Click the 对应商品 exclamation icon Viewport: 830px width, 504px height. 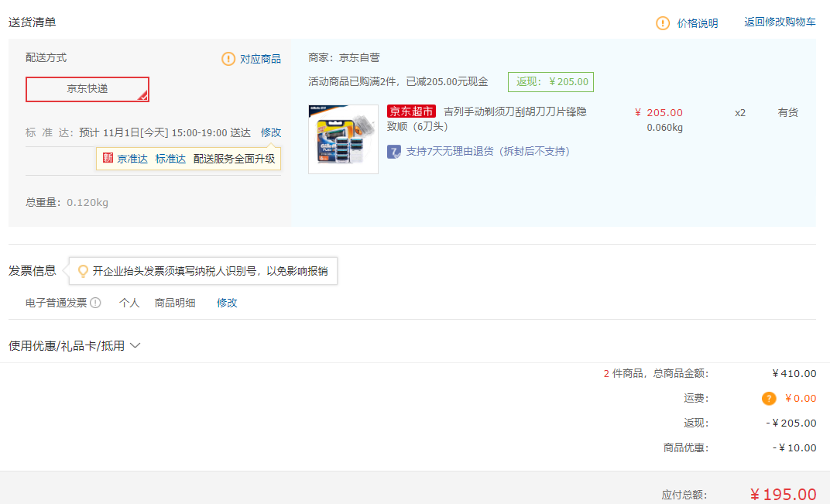[x=228, y=59]
